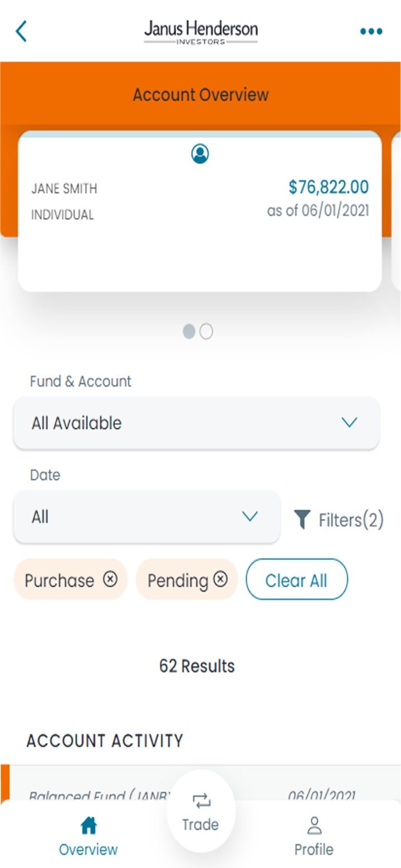Tap the Profile person icon
The width and height of the screenshot is (401, 868).
pyautogui.click(x=315, y=825)
